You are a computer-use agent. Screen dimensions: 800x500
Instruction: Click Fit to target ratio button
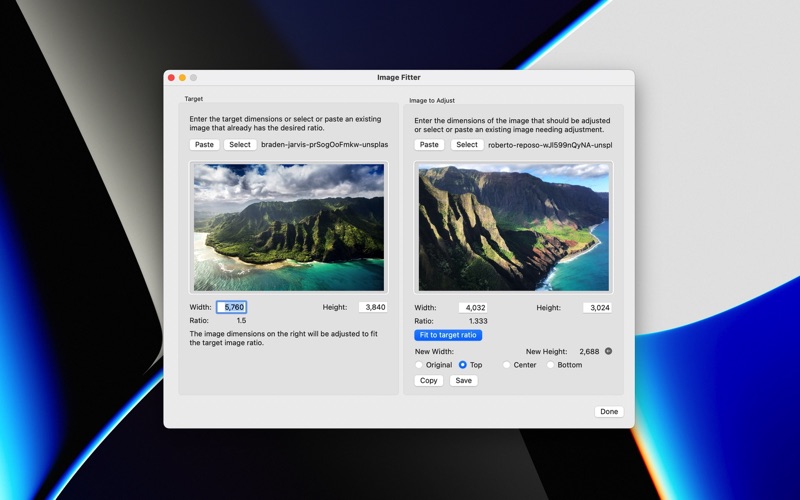pyautogui.click(x=448, y=335)
